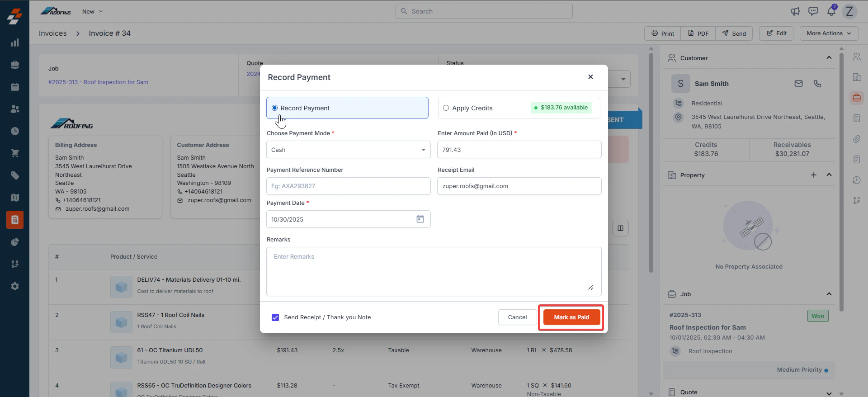Open the Status dropdown arrow behind dialog
Viewport: 868px width, 397px height.
point(623,80)
